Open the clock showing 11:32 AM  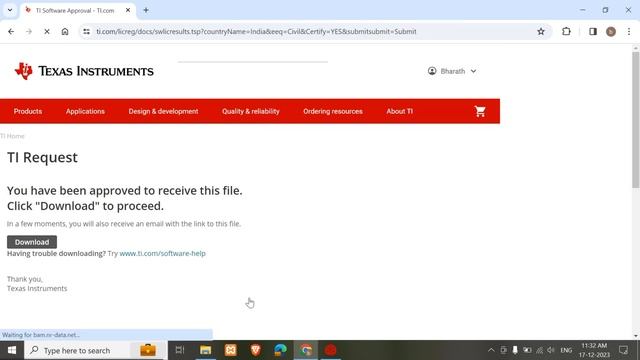[x=594, y=350]
